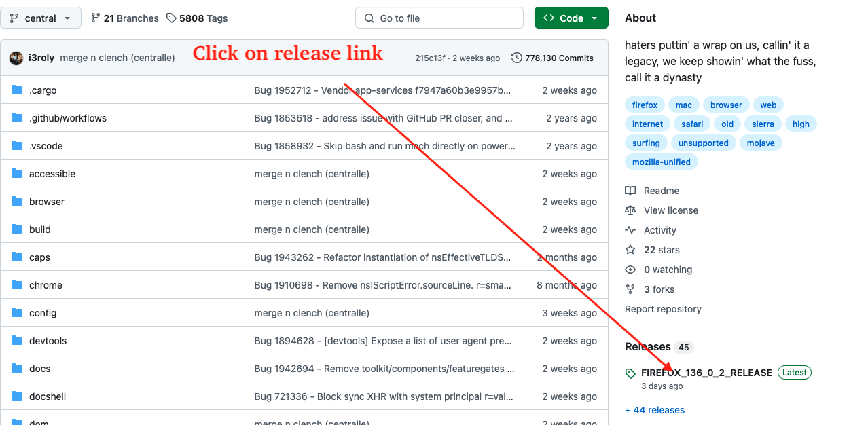Open Bug 1858932 commit message link
This screenshot has height=425, width=868.
tap(385, 146)
